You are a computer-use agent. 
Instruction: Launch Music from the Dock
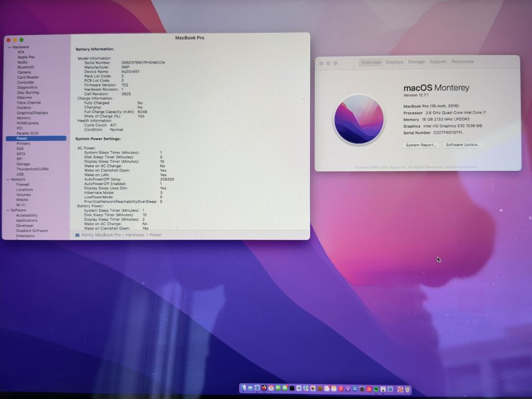[x=341, y=389]
